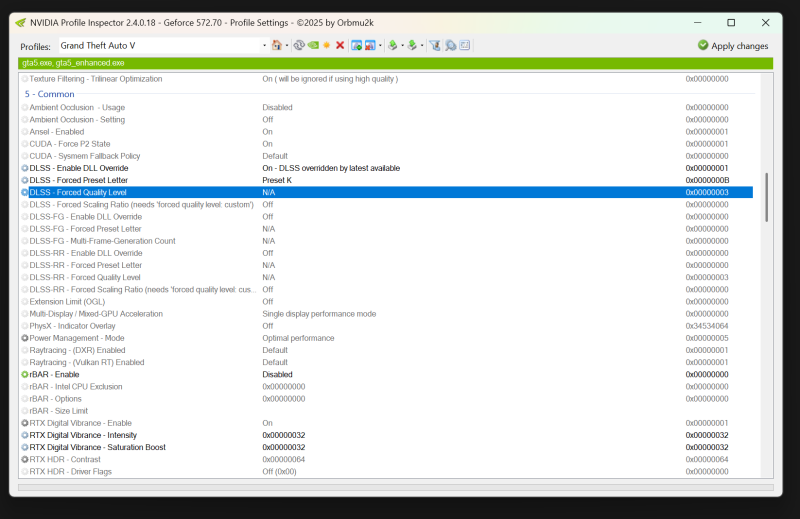The height and width of the screenshot is (519, 800).
Task: Click the horizontal bar at the window bottom
Action: click(x=395, y=487)
